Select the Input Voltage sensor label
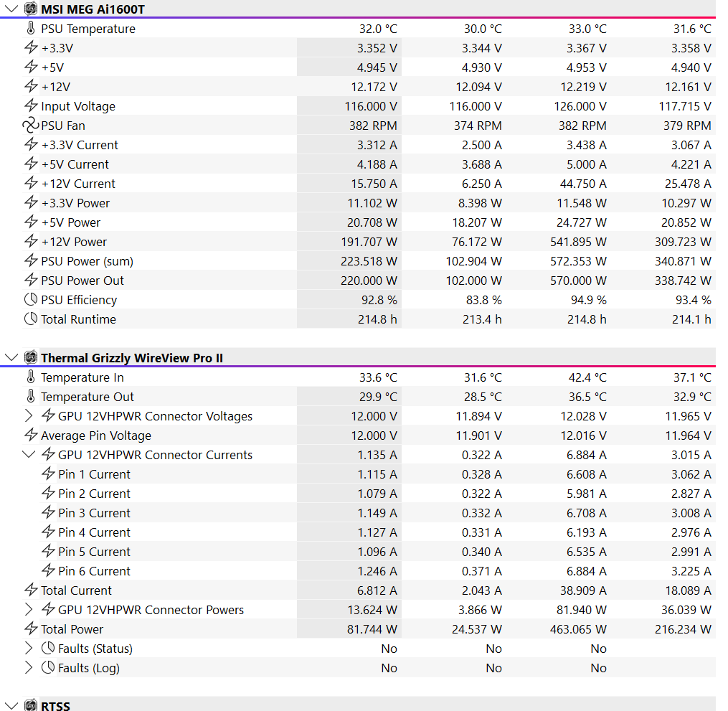 point(77,106)
